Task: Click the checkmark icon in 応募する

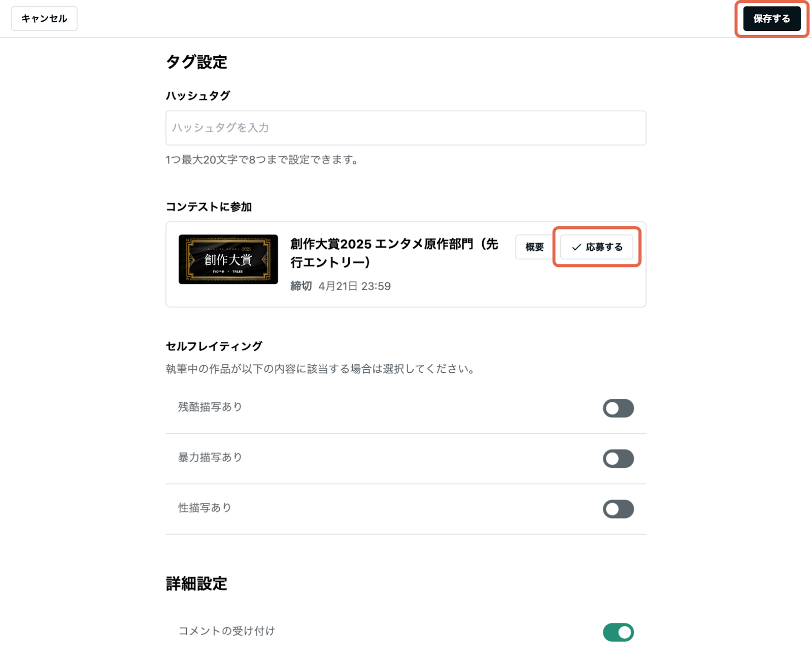Action: [577, 247]
